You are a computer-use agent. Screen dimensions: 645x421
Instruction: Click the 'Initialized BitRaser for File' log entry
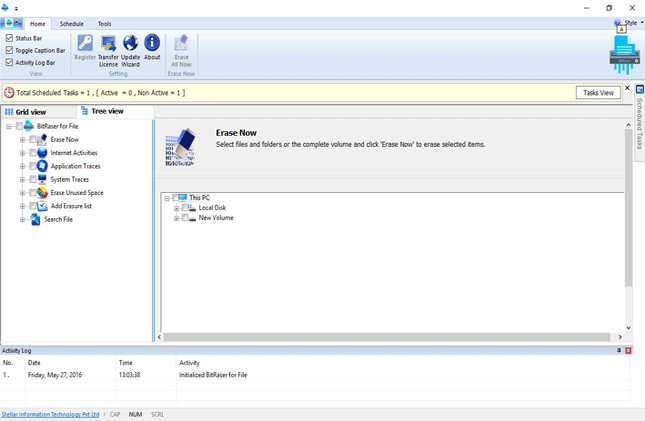pos(213,375)
